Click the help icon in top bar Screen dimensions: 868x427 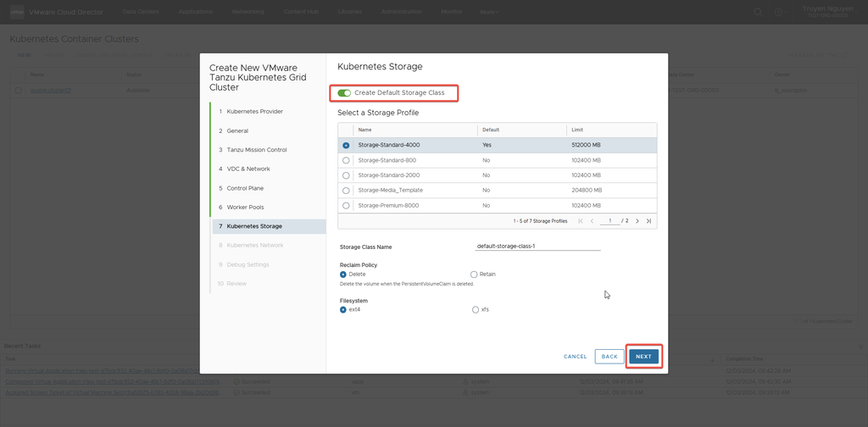point(777,12)
